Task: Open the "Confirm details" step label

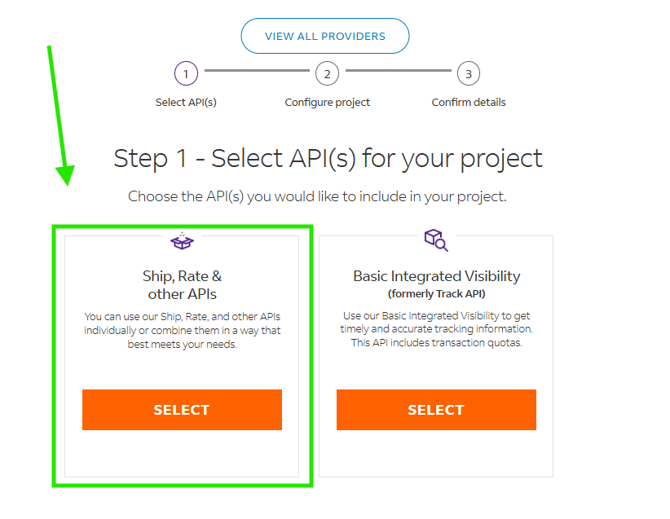Action: (468, 102)
